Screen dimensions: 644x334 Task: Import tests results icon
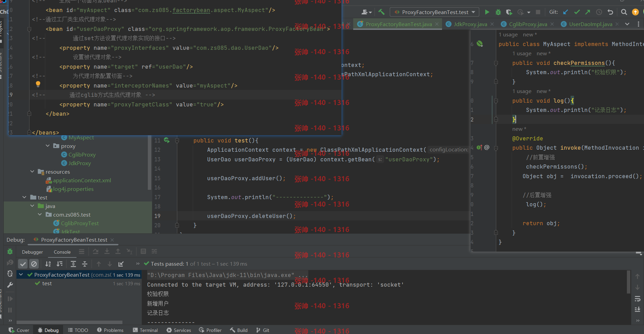(121, 264)
